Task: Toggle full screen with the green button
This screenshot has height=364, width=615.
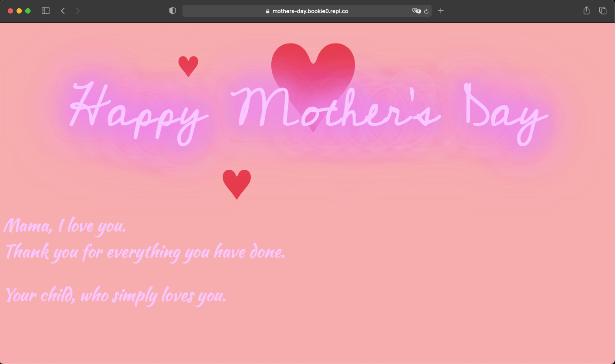Action: [x=28, y=10]
